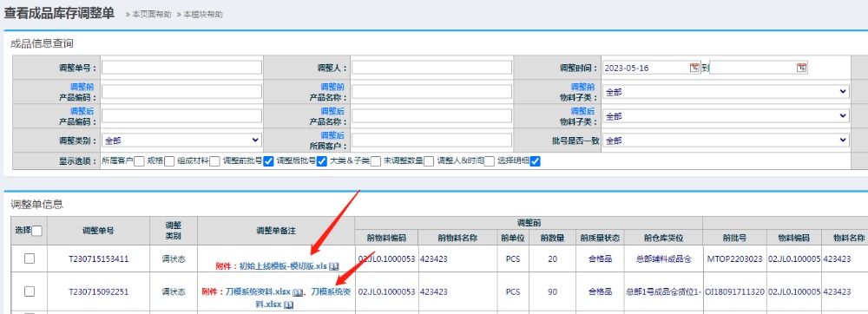Open 调整前 物料子类 dropdown

726,92
